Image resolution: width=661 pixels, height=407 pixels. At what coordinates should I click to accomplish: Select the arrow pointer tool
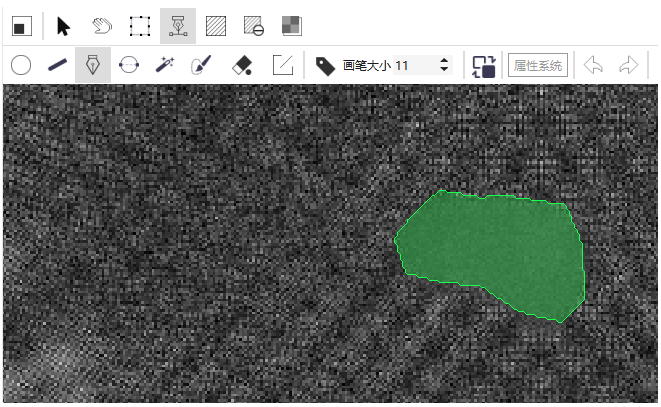point(64,25)
